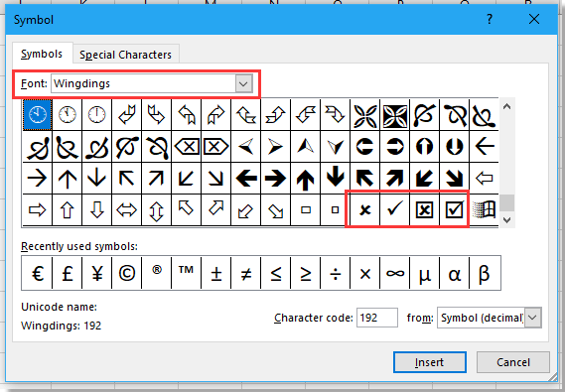Pick the bold up arrow symbol

click(x=306, y=179)
